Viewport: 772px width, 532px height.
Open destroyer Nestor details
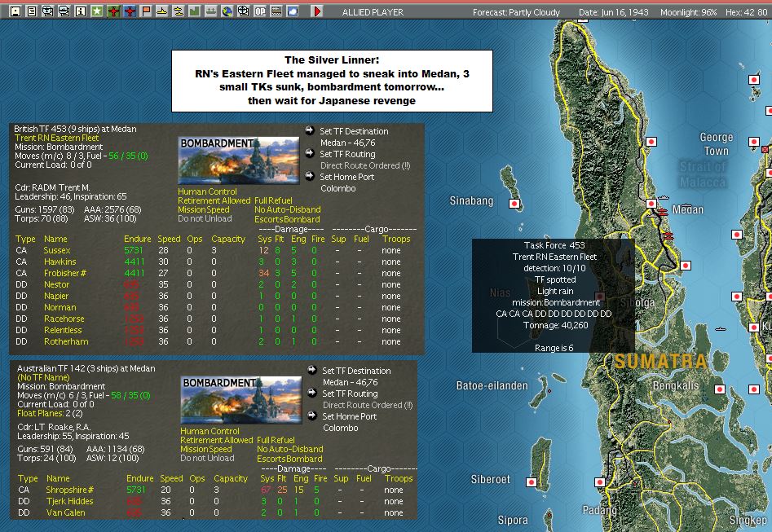[x=56, y=284]
